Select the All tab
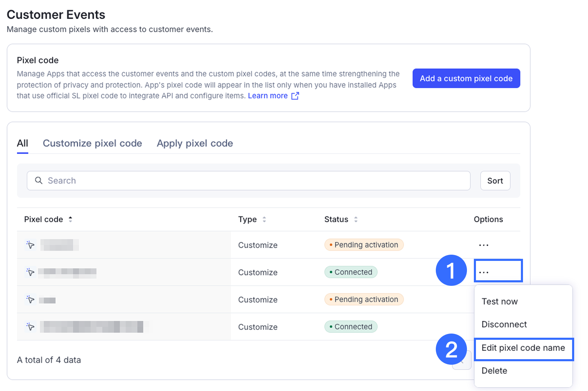The width and height of the screenshot is (588, 391). pos(22,143)
